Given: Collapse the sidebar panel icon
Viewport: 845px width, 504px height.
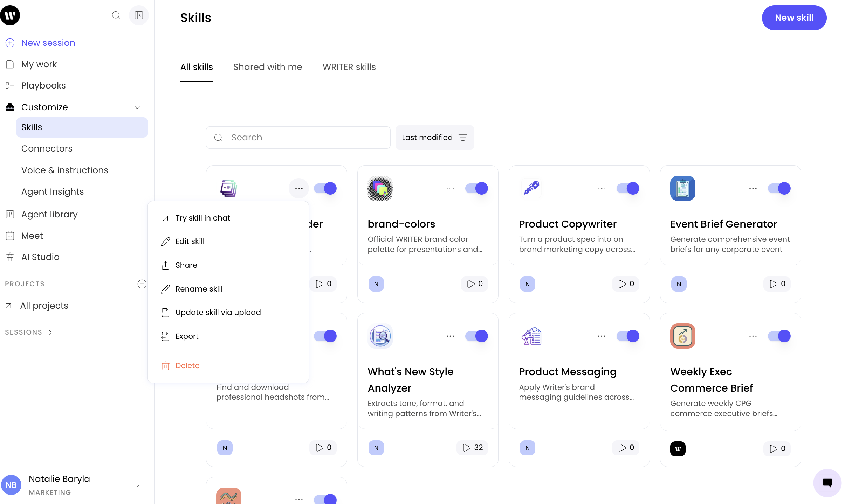Looking at the screenshot, I should (139, 15).
